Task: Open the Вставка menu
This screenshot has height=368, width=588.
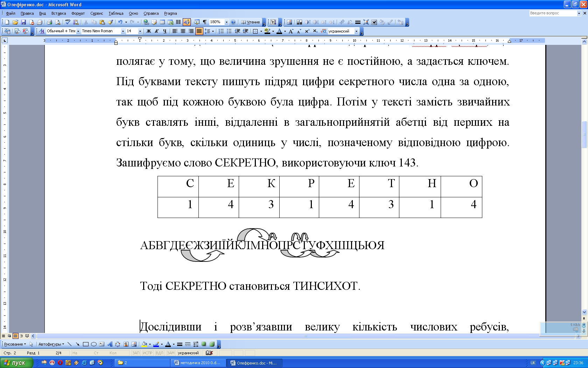Action: pos(58,13)
